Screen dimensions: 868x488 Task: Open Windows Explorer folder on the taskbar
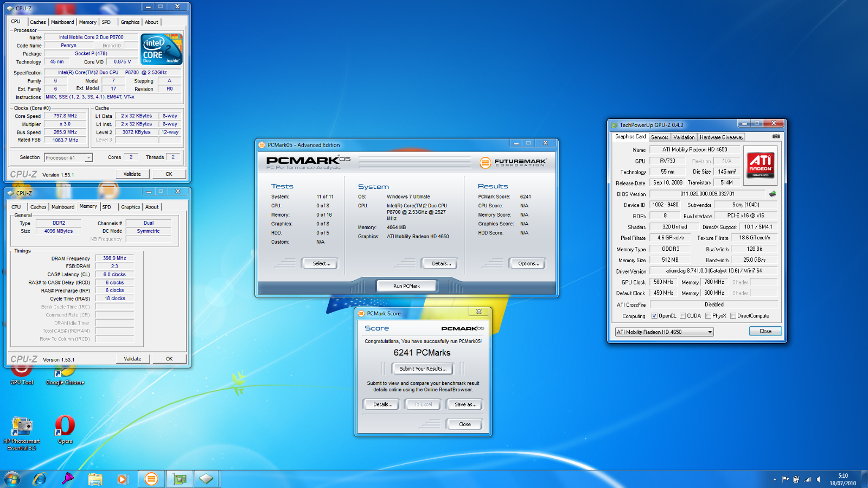(x=95, y=479)
